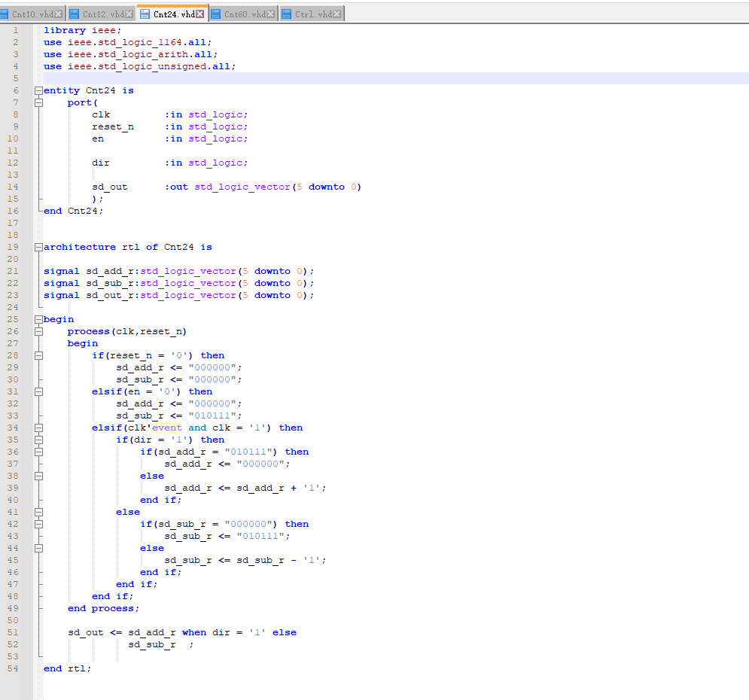
Task: Collapse the if sd_add_r fold on line 36
Action: point(38,452)
